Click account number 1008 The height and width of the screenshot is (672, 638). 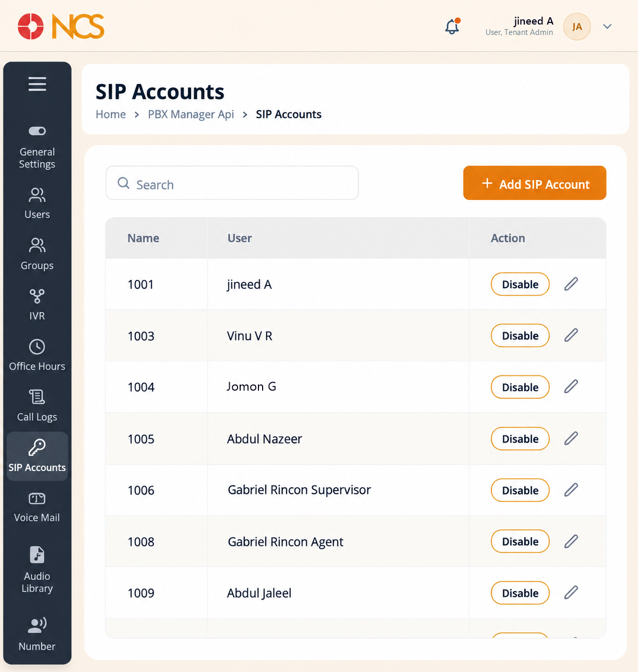[141, 542]
